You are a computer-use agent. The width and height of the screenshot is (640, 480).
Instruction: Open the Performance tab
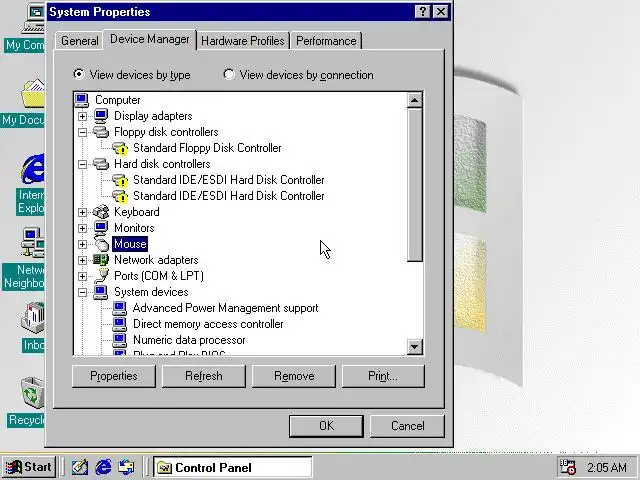[x=326, y=41]
